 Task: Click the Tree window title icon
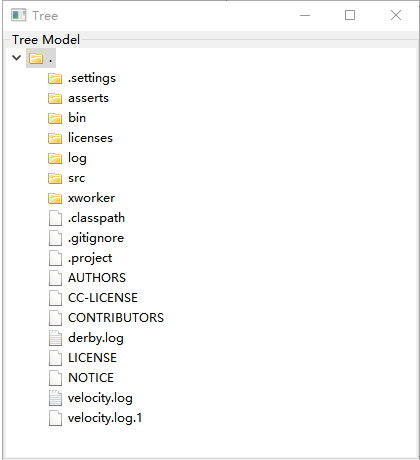pyautogui.click(x=18, y=15)
